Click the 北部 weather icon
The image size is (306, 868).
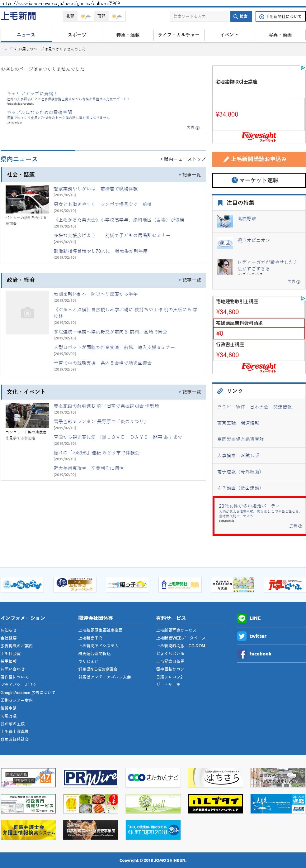pyautogui.click(x=86, y=16)
